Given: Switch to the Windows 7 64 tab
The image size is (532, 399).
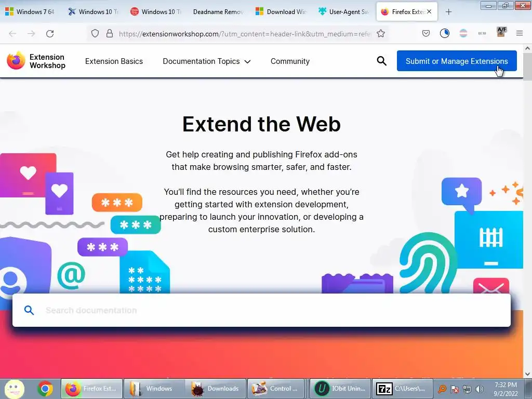Looking at the screenshot, I should coord(30,12).
